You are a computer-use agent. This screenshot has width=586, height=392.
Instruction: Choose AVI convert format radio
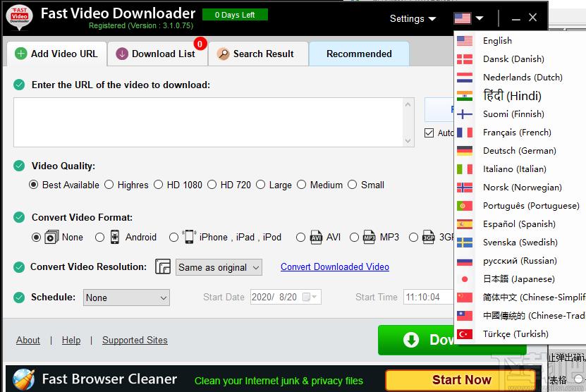tap(300, 238)
